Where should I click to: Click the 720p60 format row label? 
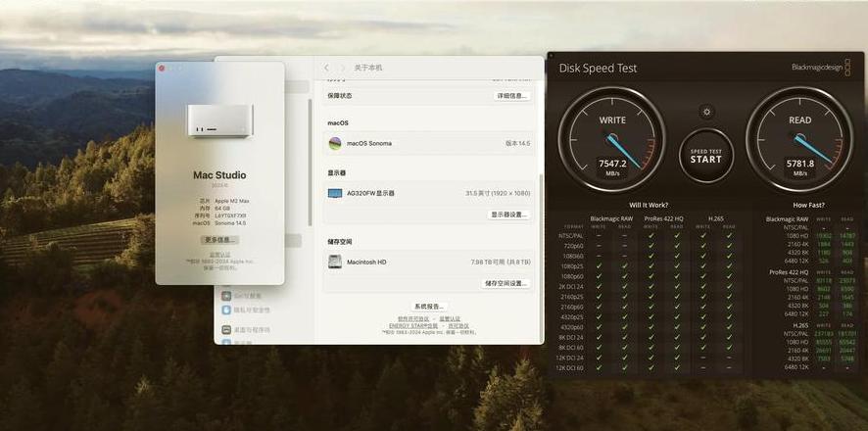(x=575, y=245)
